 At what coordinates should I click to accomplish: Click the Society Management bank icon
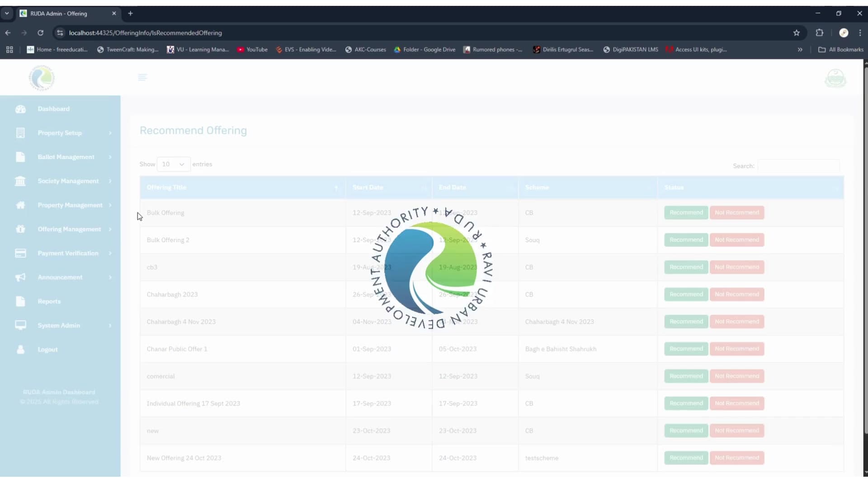[20, 181]
